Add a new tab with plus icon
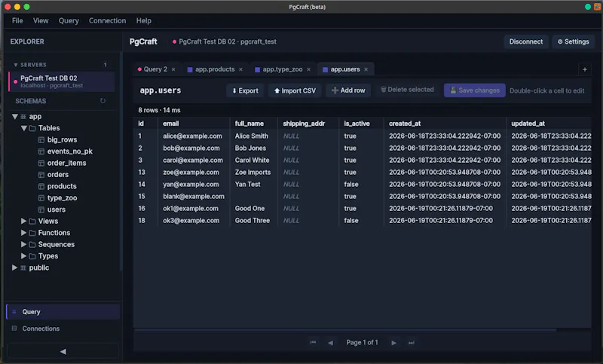603x364 pixels. tap(585, 69)
